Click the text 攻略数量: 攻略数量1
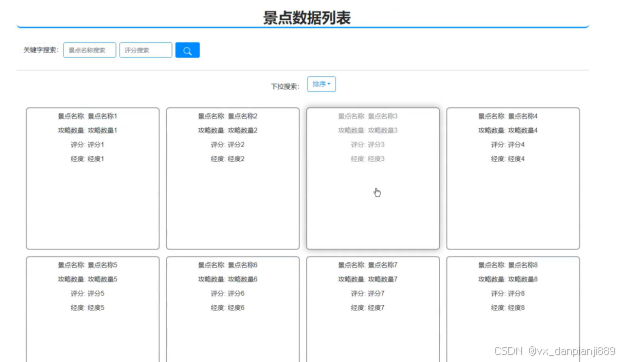Image resolution: width=624 pixels, height=362 pixels. pyautogui.click(x=88, y=130)
